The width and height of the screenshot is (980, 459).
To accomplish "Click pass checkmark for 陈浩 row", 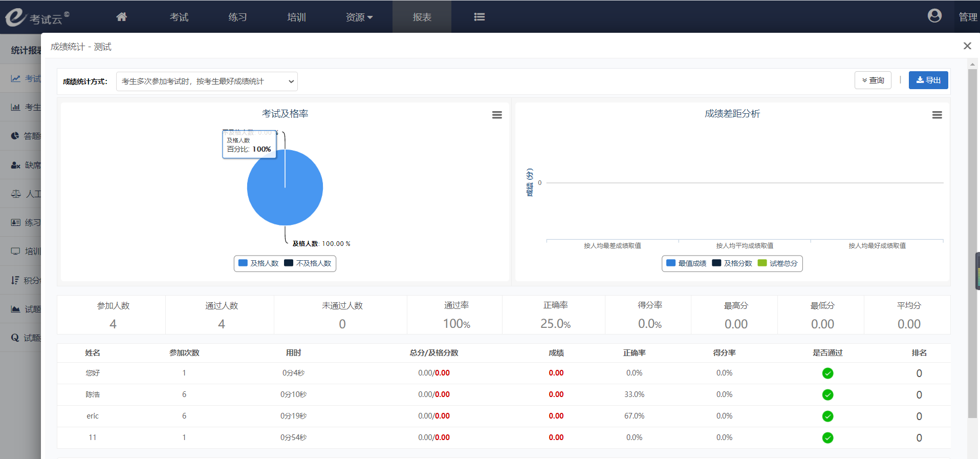I will pyautogui.click(x=827, y=395).
